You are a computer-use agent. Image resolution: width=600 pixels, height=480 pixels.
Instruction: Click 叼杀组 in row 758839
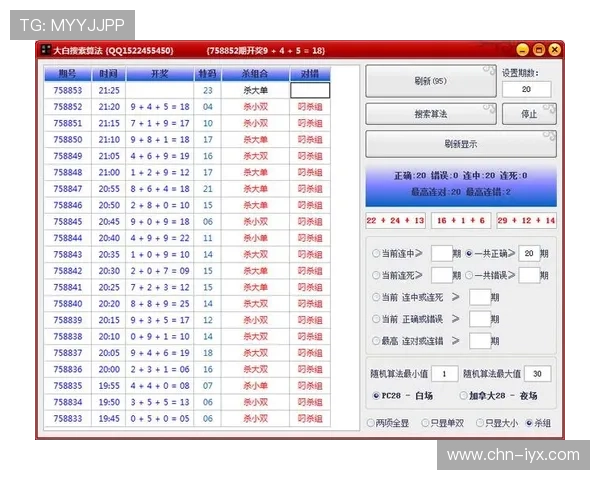point(310,320)
